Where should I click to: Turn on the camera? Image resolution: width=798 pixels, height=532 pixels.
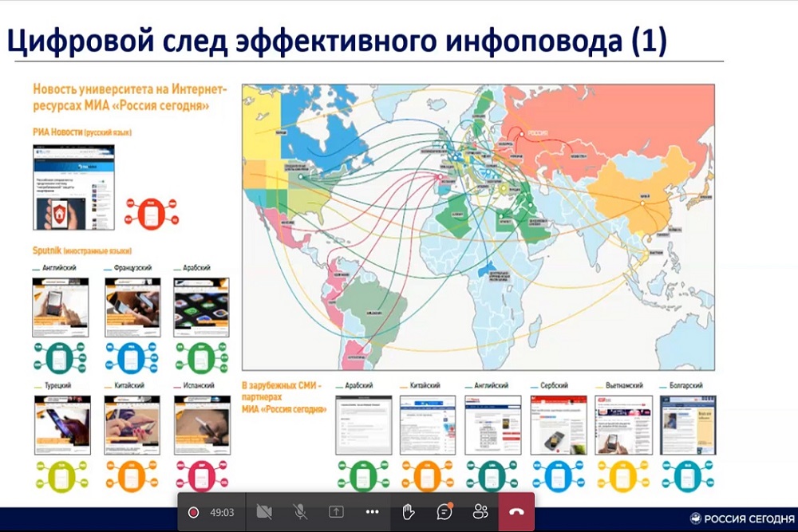coord(264,512)
